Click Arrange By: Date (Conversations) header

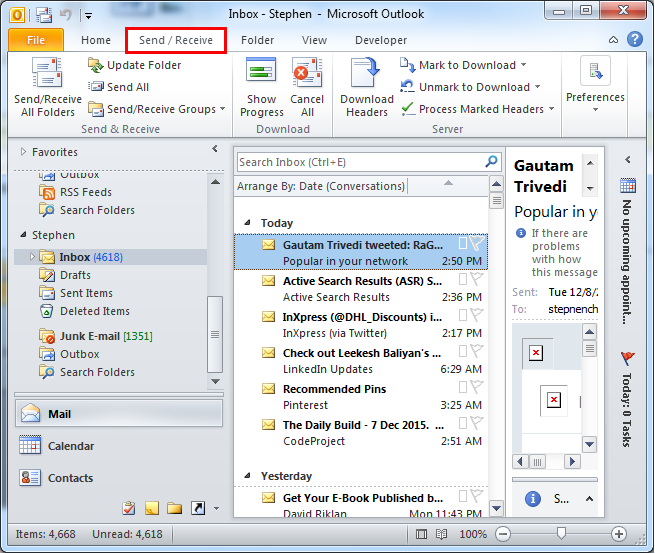[x=321, y=186]
